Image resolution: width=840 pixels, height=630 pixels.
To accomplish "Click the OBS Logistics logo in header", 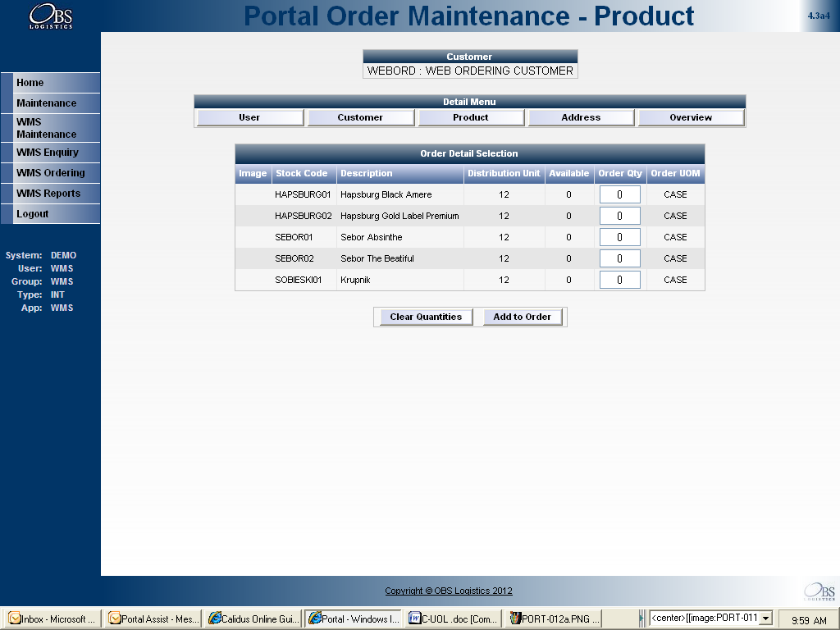I will pos(50,16).
